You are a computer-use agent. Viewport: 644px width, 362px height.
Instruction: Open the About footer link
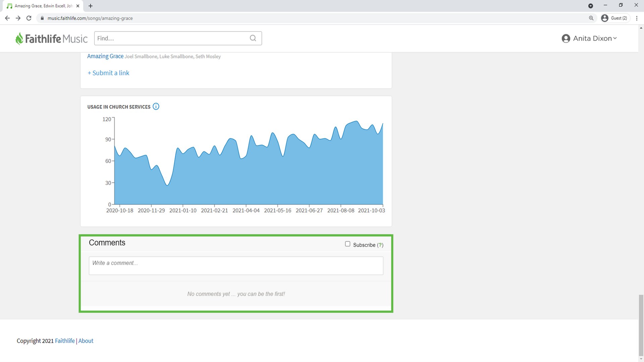[86, 341]
